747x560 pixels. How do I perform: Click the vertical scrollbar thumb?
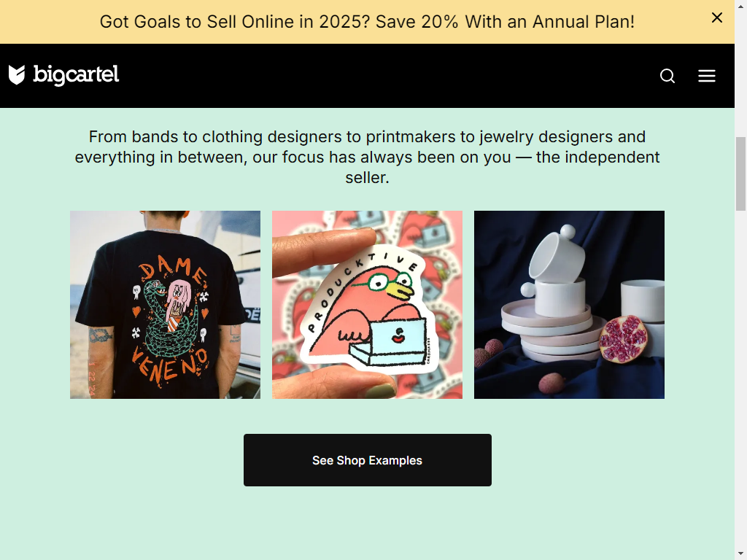(x=741, y=174)
